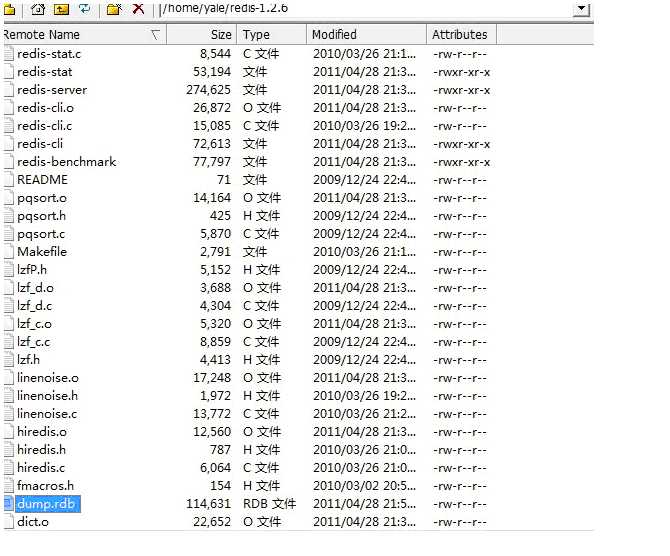
Task: Select the hiredis.h file name
Action: coord(41,450)
